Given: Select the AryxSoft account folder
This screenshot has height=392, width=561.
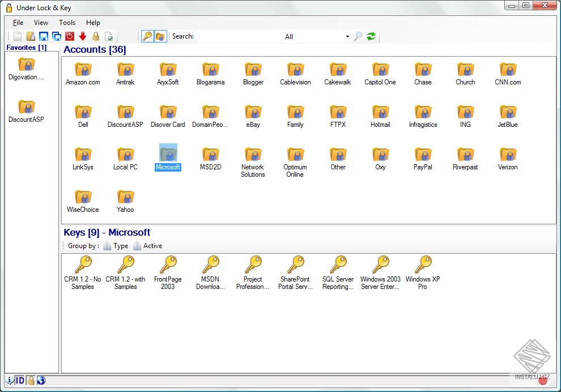Looking at the screenshot, I should pyautogui.click(x=168, y=74).
